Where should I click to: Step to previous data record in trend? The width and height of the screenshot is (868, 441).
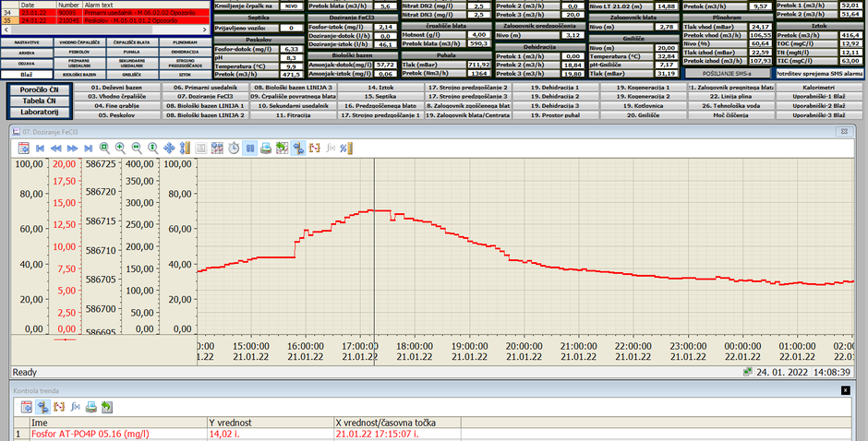click(57, 148)
